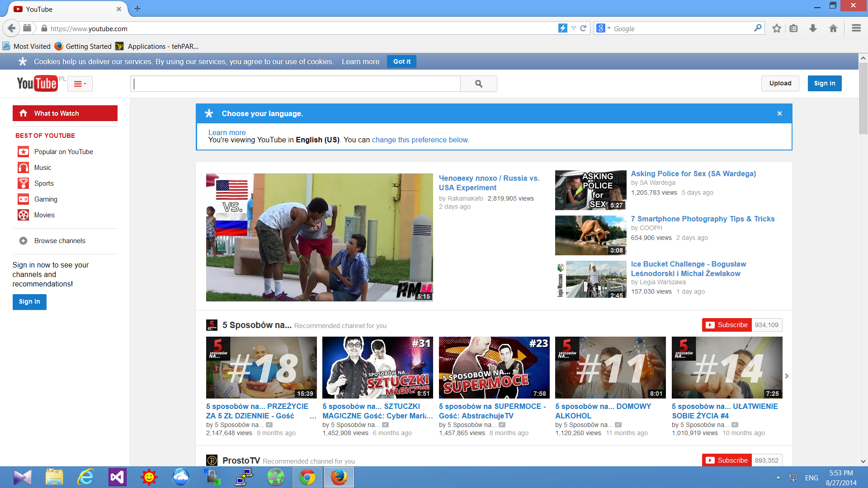The width and height of the screenshot is (868, 488).
Task: Click the page scrollbar down arrow
Action: (863, 461)
